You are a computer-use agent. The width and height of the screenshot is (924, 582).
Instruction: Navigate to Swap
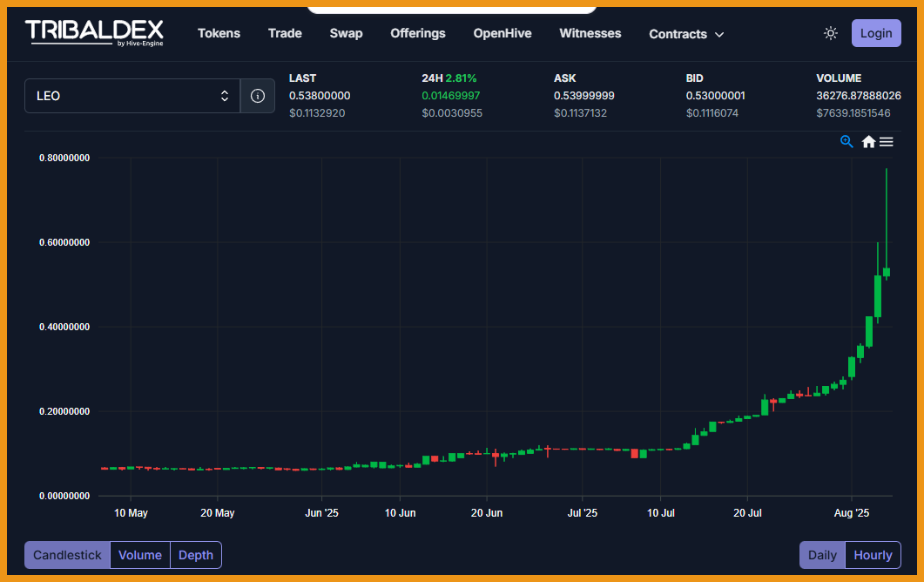[346, 33]
